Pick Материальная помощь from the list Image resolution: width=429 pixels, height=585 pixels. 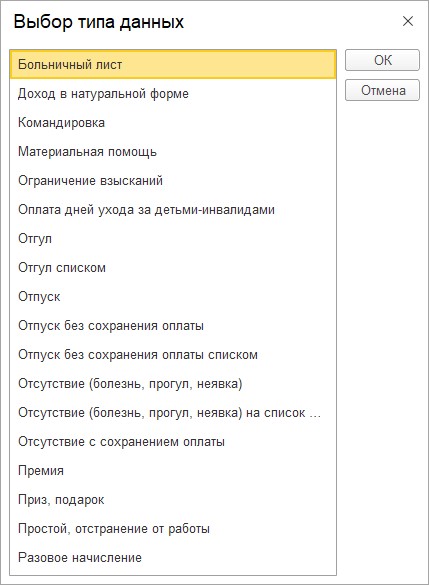173,151
